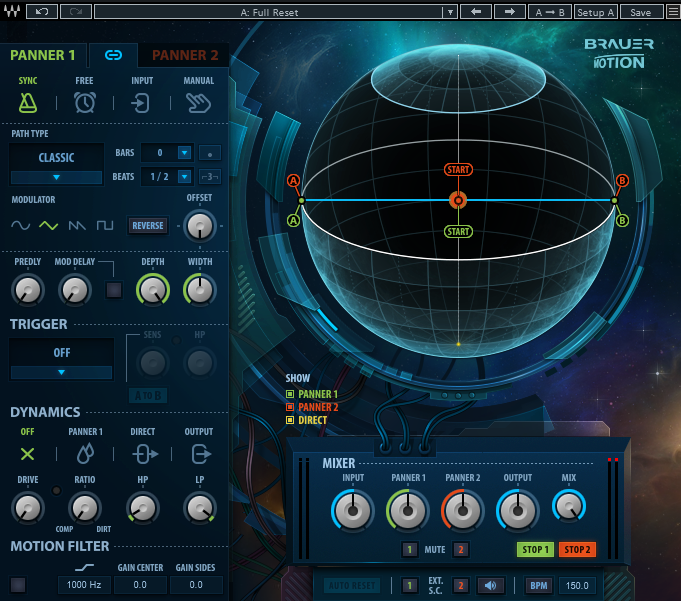681x601 pixels.
Task: Switch to the Panner 2 tab
Action: coord(184,55)
